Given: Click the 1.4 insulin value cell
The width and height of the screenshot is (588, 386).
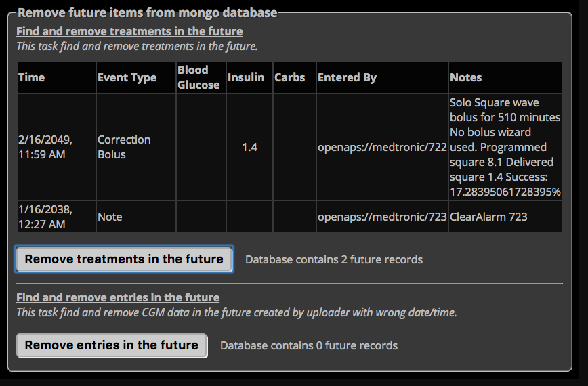Looking at the screenshot, I should (x=249, y=147).
